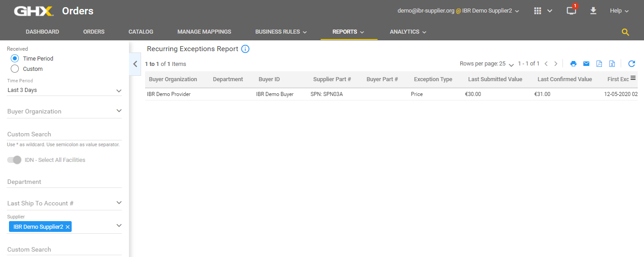The width and height of the screenshot is (644, 257).
Task: Click the Supplier Custom Search field
Action: point(64,249)
